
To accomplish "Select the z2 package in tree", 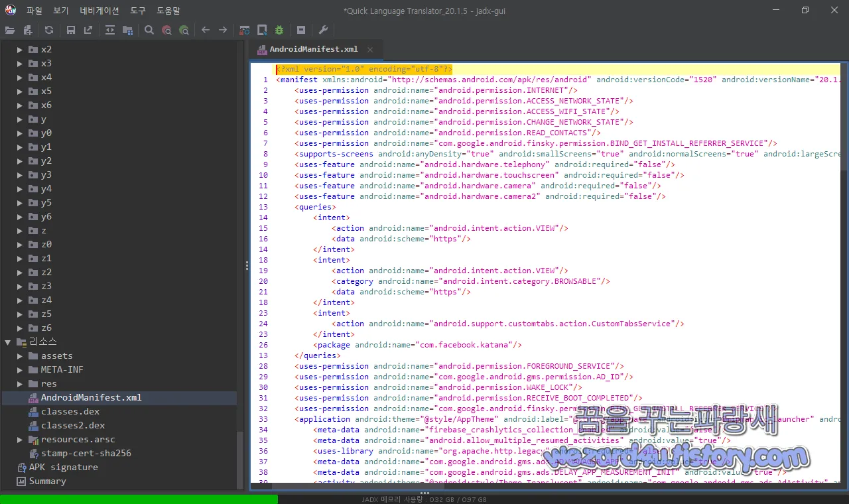I will (x=46, y=273).
